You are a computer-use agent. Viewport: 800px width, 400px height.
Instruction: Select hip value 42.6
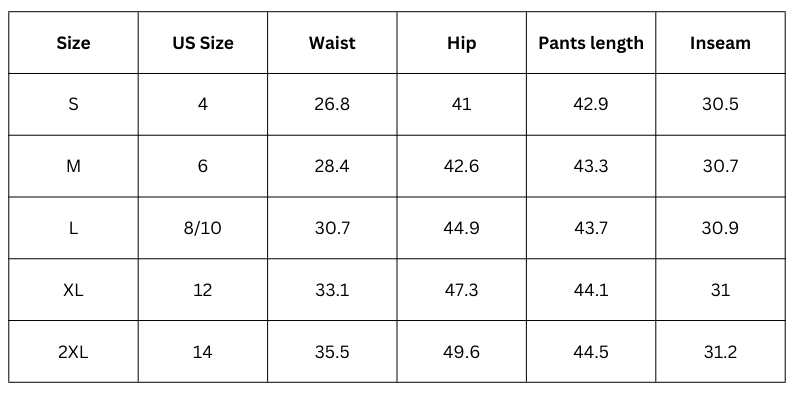point(461,166)
